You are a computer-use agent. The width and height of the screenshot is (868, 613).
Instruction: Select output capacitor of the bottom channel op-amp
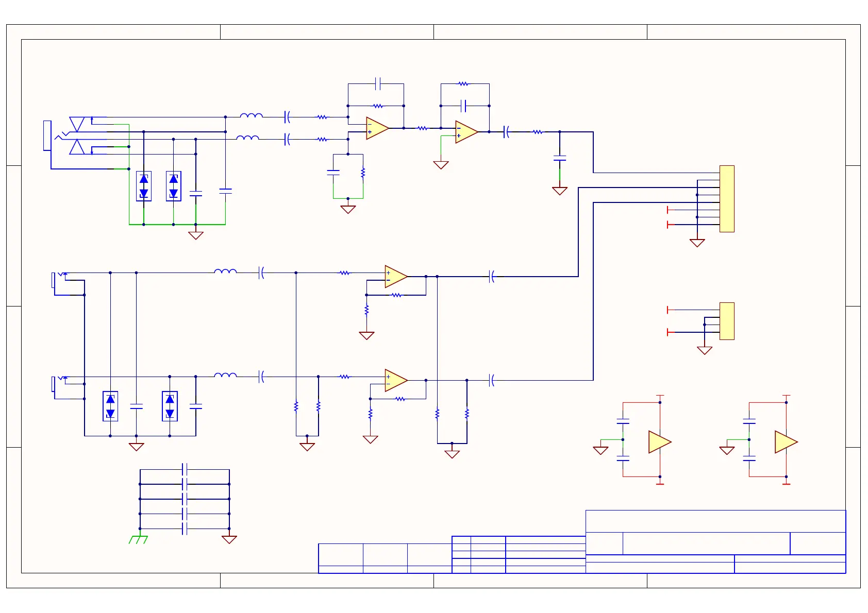click(492, 381)
